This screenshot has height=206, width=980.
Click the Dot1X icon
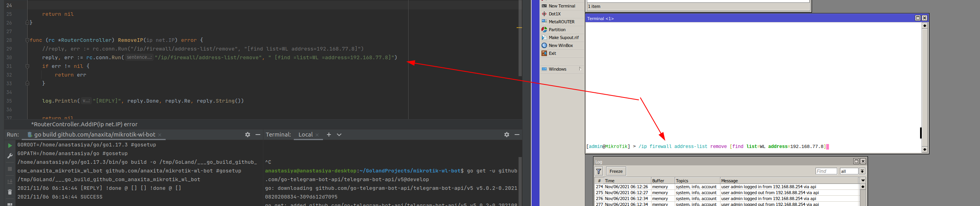[x=544, y=14]
